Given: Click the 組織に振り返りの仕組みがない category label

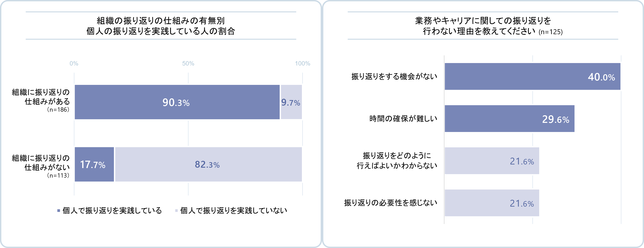Looking at the screenshot, I should coord(41,163).
